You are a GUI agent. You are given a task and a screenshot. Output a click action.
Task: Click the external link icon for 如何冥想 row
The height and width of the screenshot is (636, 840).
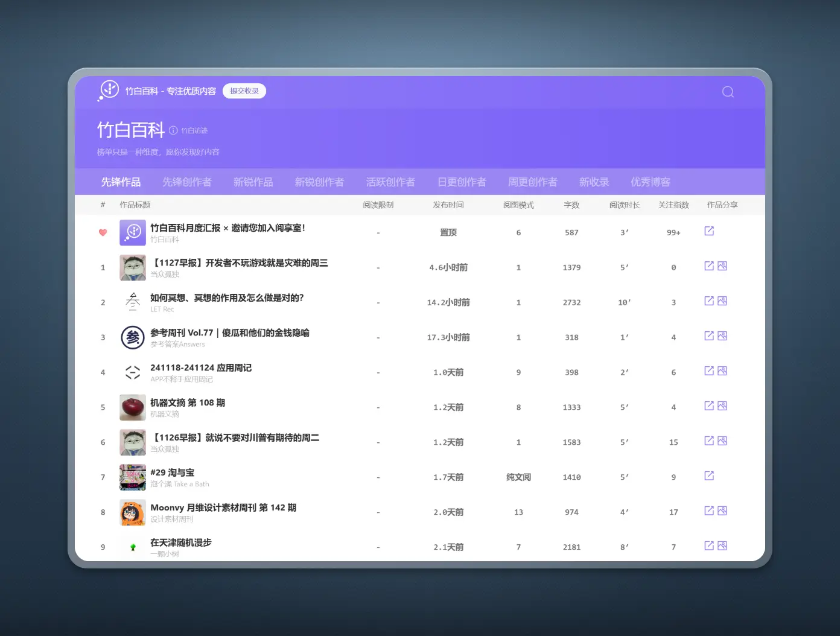pyautogui.click(x=709, y=301)
